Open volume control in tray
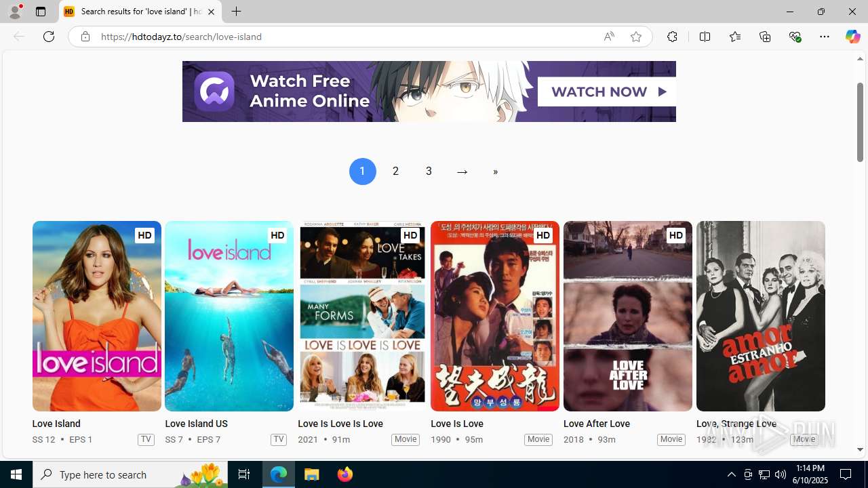 pos(781,474)
